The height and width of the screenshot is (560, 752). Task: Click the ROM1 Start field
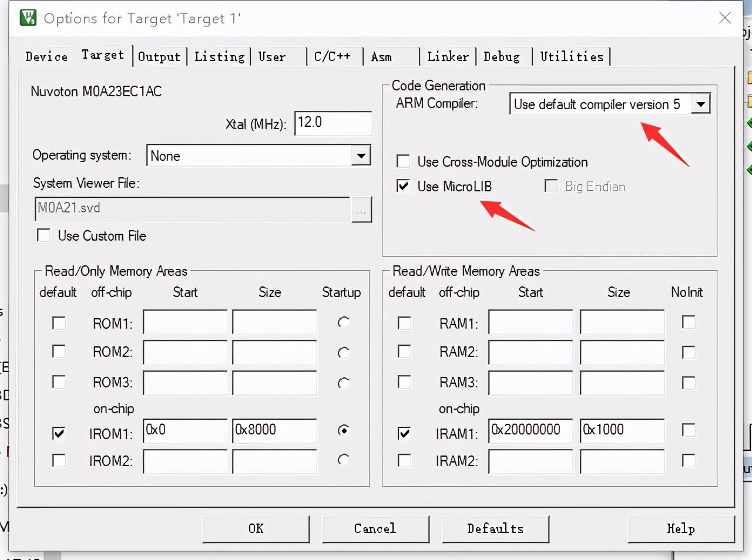coord(185,322)
